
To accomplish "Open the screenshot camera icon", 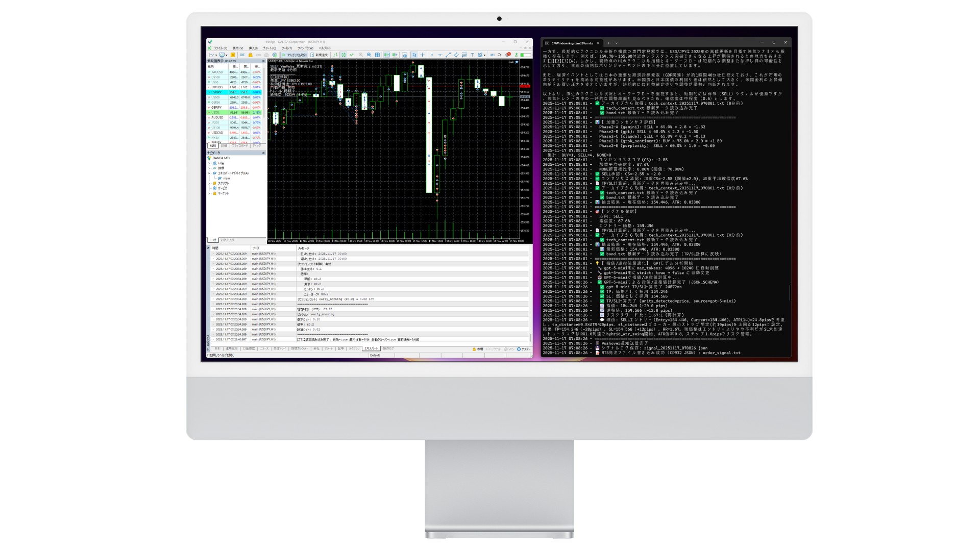I will coord(405,55).
